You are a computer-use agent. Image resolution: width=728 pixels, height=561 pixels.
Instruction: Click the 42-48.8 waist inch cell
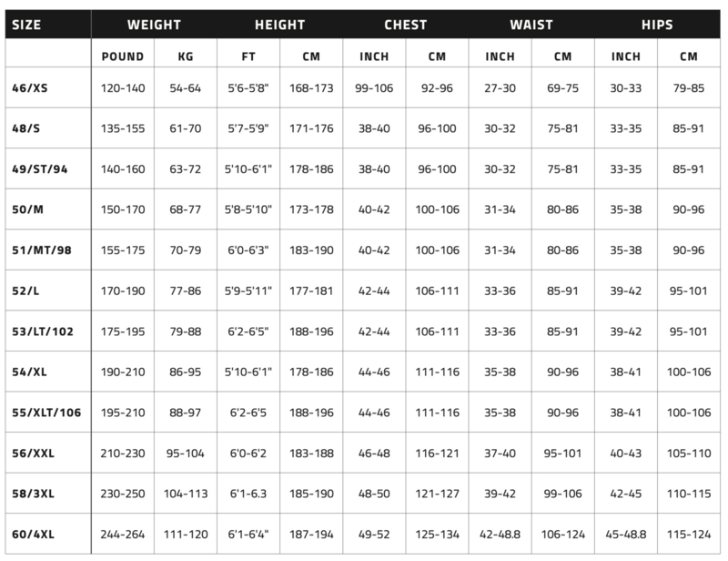click(500, 535)
